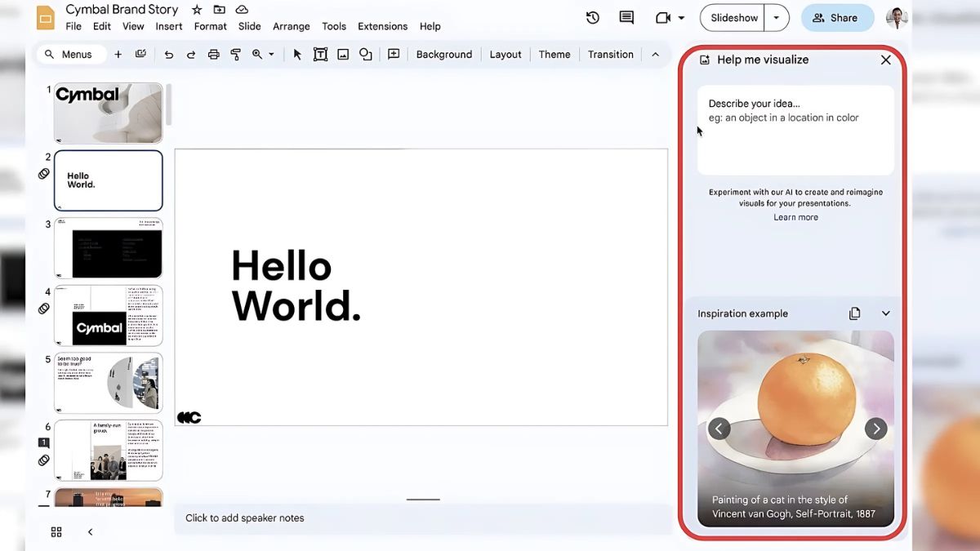Click to add speaker notes
The width and height of the screenshot is (980, 551).
423,518
